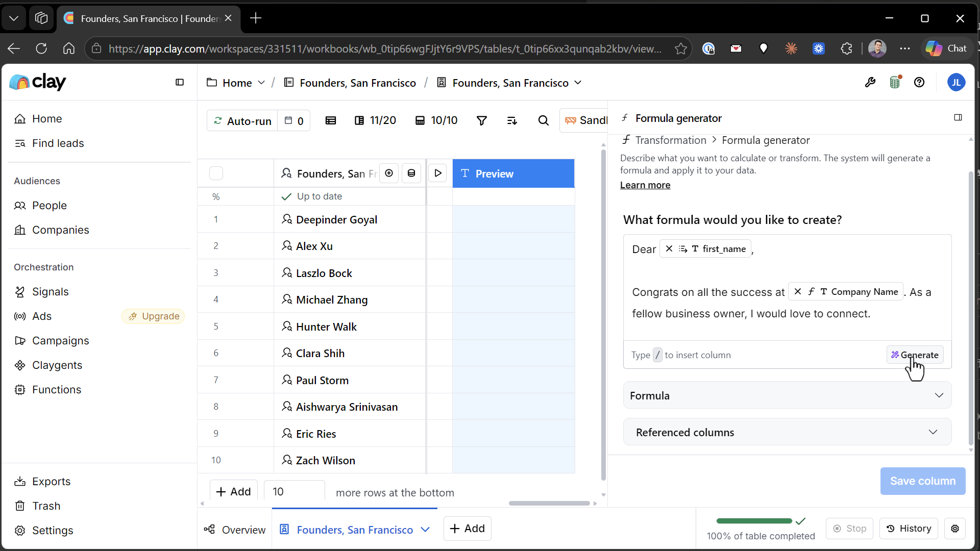The image size is (980, 551).
Task: Open the Copilot Chat button
Action: point(947,48)
